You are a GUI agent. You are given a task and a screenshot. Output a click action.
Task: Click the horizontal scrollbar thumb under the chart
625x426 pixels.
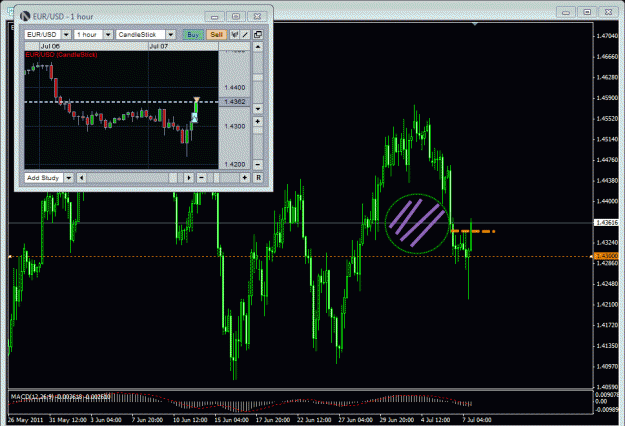click(173, 178)
